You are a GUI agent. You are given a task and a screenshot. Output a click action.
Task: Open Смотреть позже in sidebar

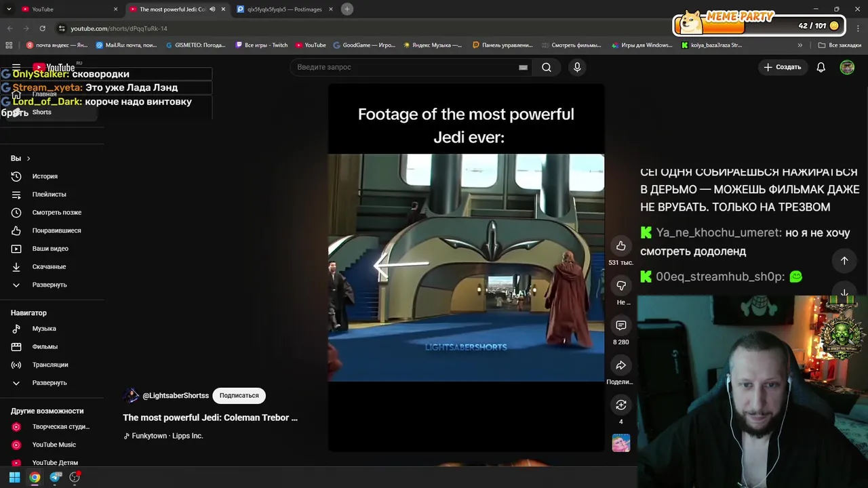pos(52,212)
